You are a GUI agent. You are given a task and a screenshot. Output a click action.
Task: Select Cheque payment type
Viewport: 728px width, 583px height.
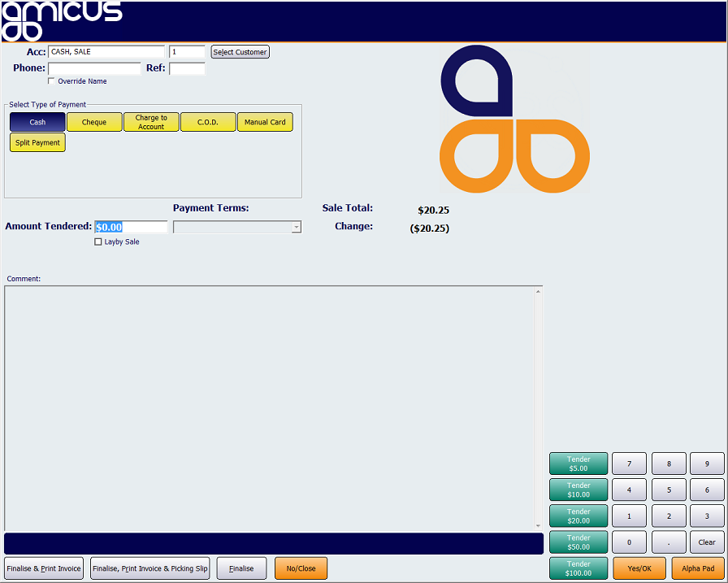[x=94, y=122]
